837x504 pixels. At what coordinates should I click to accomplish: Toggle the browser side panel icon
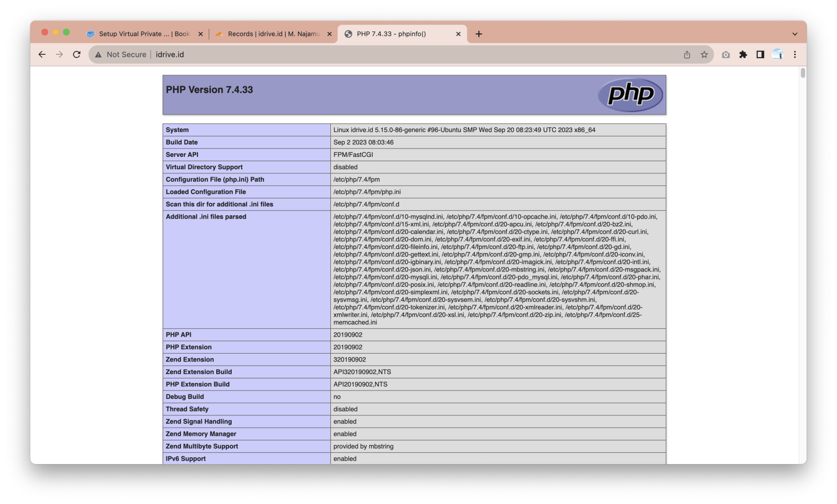760,54
